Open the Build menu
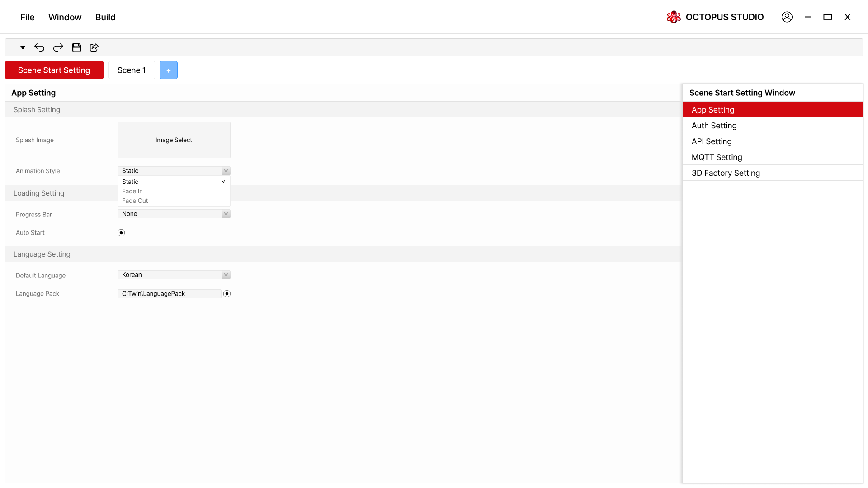The height and width of the screenshot is (488, 868). pyautogui.click(x=105, y=17)
